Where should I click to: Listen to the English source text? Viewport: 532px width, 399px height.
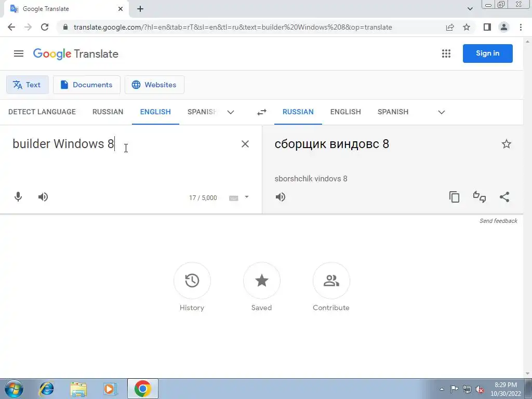pos(43,197)
